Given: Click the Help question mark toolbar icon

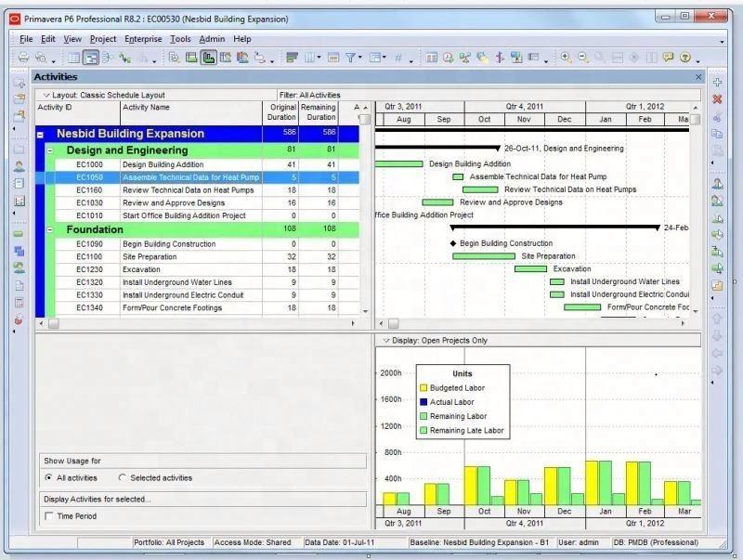Looking at the screenshot, I should [x=685, y=58].
